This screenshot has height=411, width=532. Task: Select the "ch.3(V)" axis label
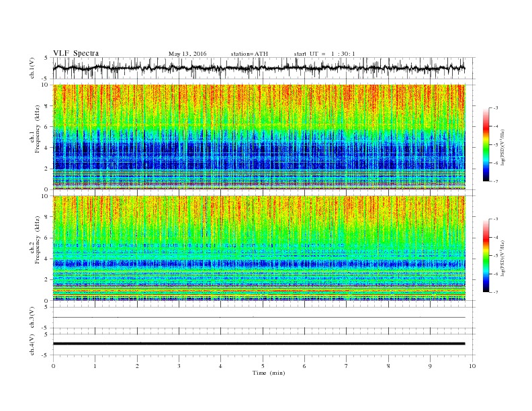coord(32,318)
